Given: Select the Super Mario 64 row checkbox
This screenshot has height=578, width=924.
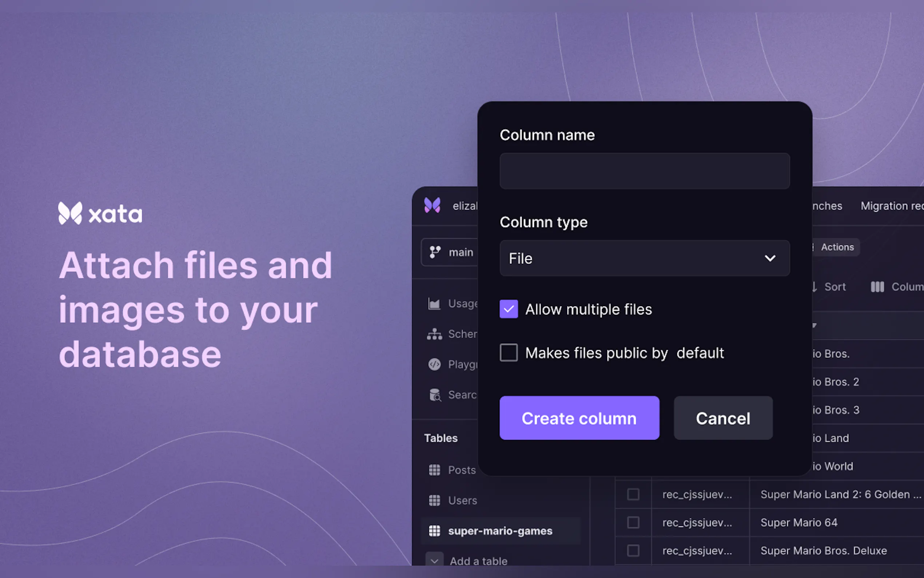Looking at the screenshot, I should click(633, 523).
